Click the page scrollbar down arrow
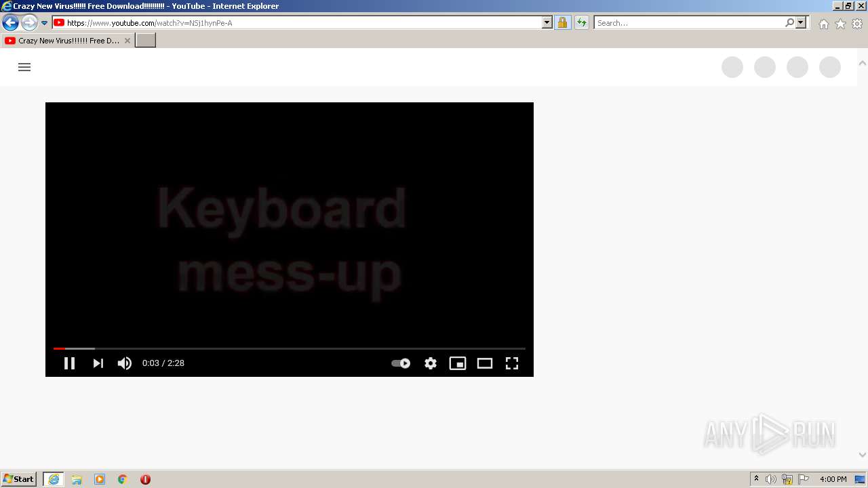868x488 pixels. coord(863,455)
